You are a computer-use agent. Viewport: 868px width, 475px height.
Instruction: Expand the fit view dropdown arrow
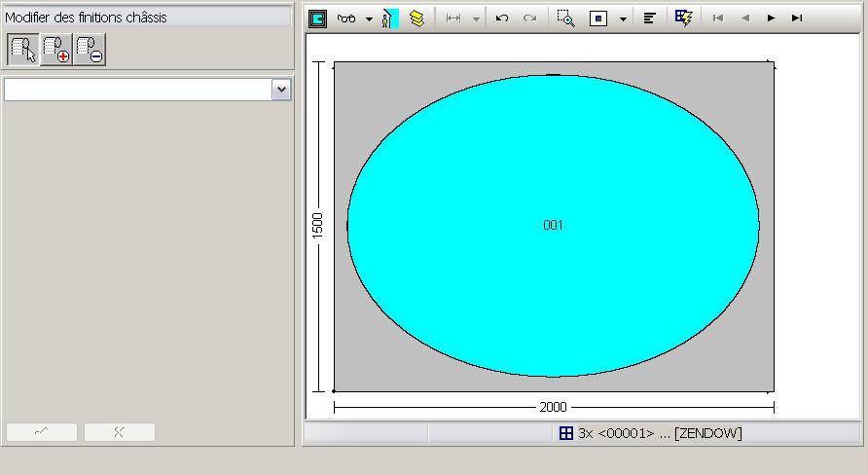tap(623, 19)
